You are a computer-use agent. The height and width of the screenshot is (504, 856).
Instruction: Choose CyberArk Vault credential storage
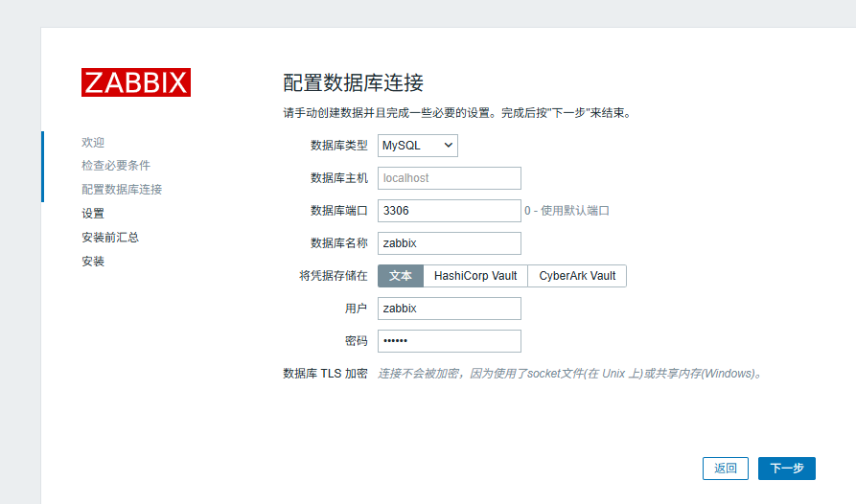point(577,276)
